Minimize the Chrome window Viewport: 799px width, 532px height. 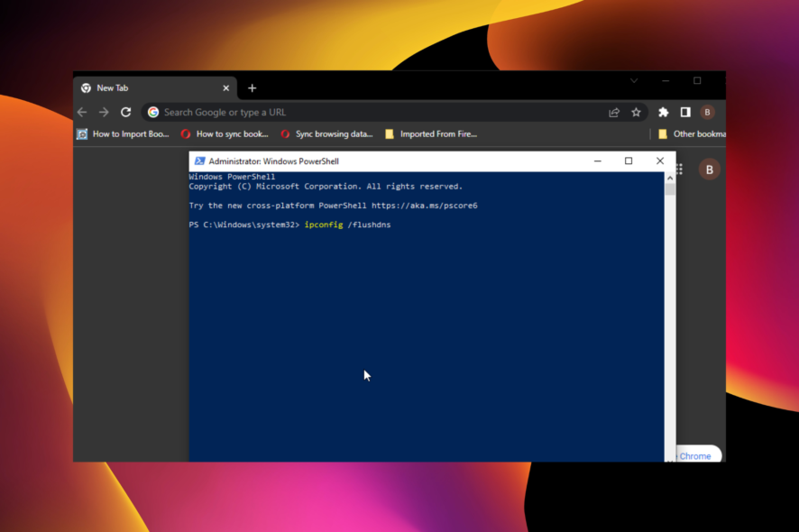click(x=666, y=80)
